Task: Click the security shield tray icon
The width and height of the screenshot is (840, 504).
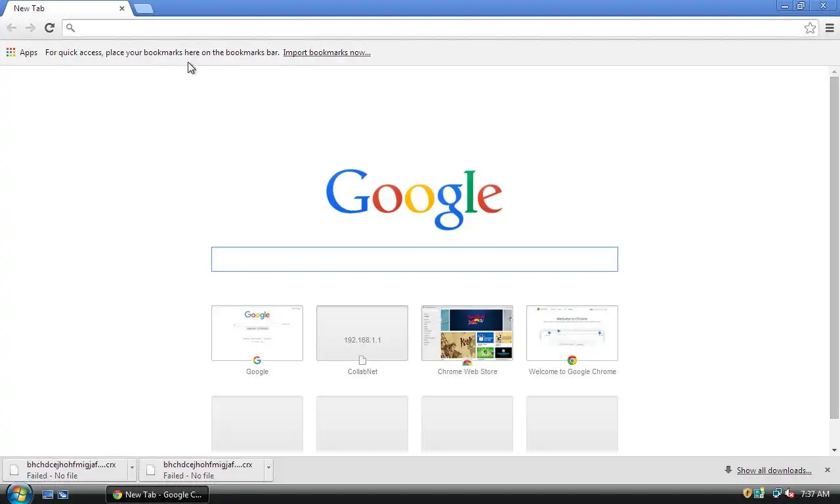Action: 747,493
